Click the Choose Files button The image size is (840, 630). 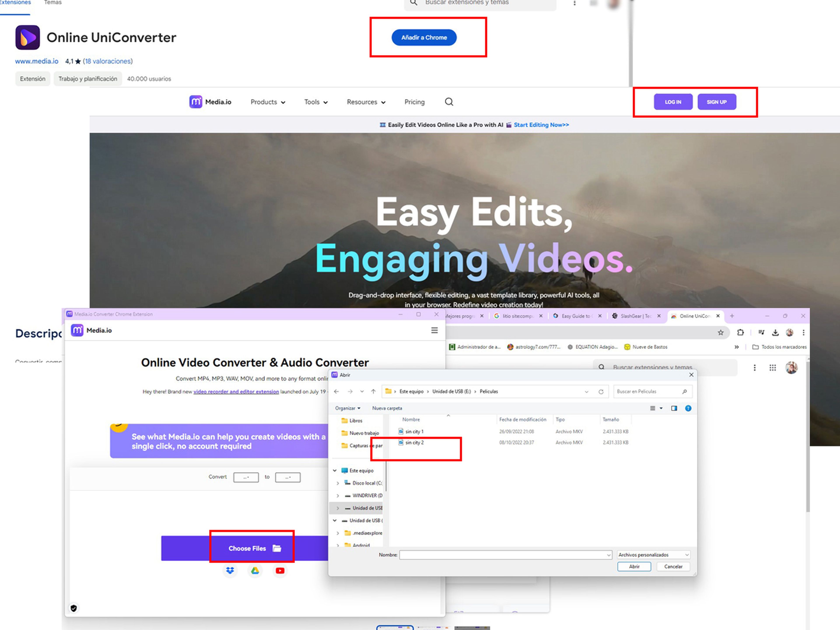pos(245,548)
